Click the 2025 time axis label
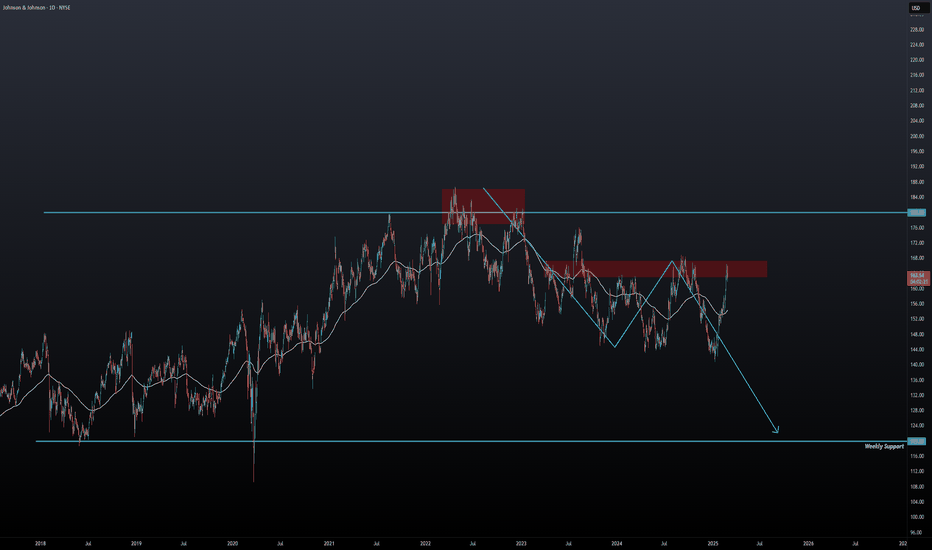This screenshot has width=932, height=550. click(x=713, y=543)
